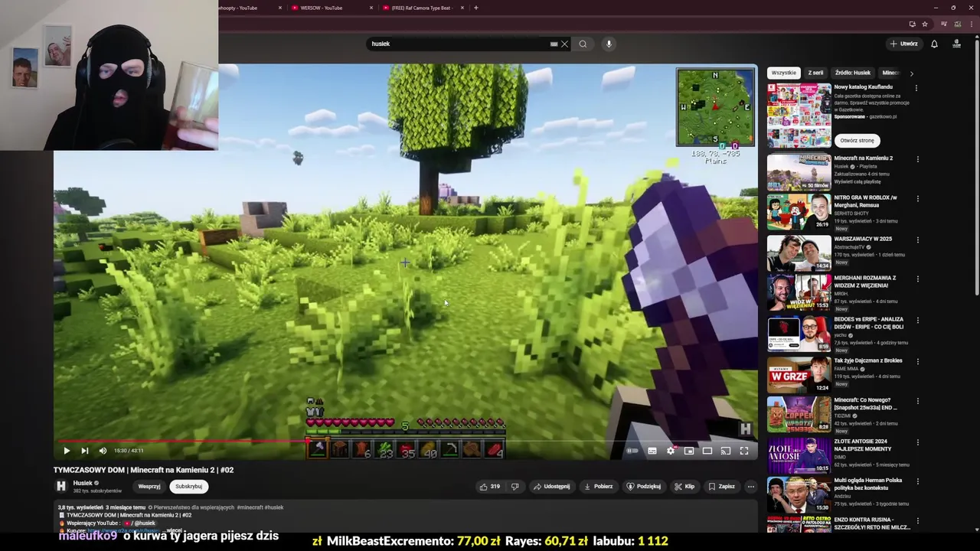980x551 pixels.
Task: Dislike the video with thumbs down
Action: coord(514,486)
